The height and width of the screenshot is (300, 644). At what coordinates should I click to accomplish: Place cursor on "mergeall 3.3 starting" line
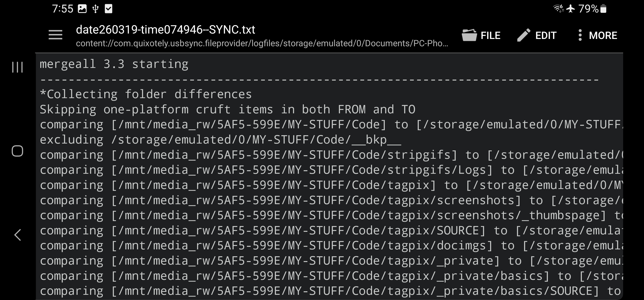pyautogui.click(x=114, y=64)
